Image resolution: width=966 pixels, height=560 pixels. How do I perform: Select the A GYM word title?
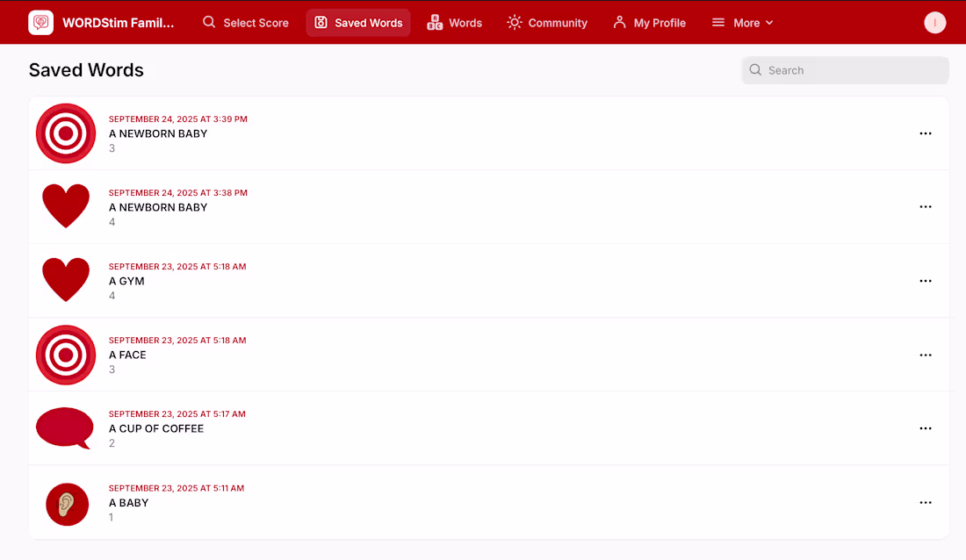coord(126,281)
